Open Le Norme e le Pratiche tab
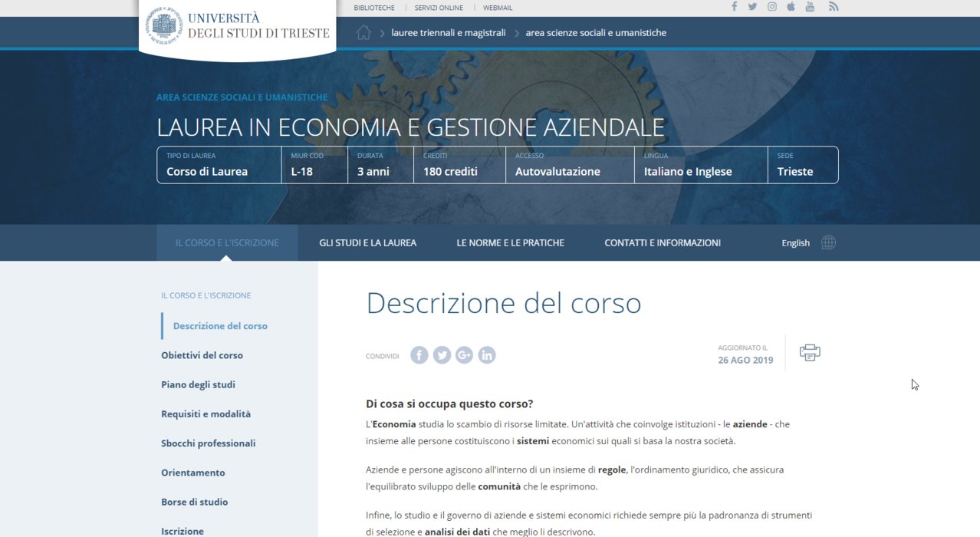Screen dimensions: 980x537 (510, 242)
